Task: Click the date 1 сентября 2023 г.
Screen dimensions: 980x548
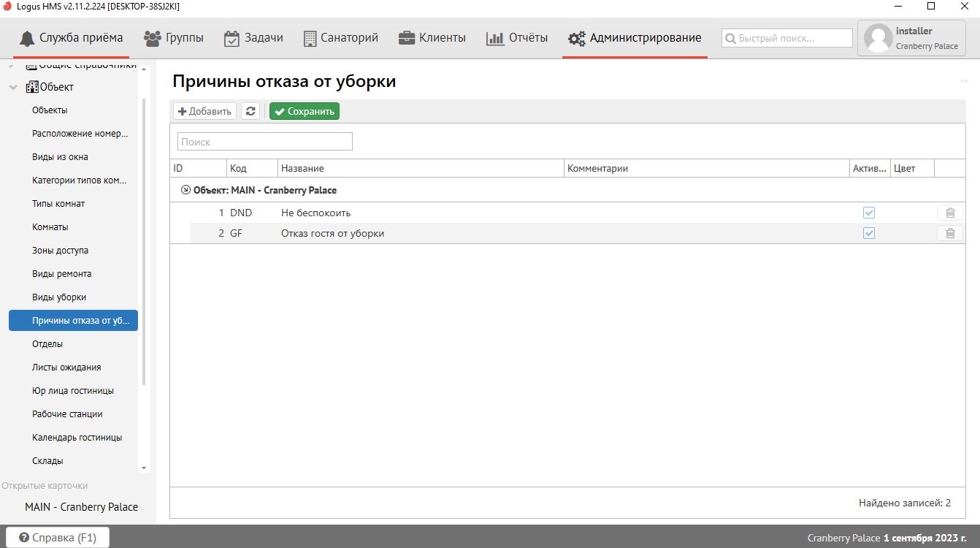Action: pos(925,538)
